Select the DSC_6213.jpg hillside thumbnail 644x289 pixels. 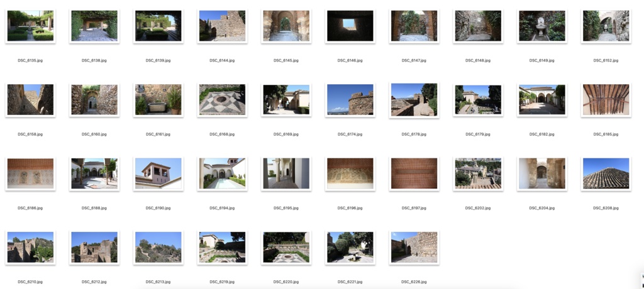(x=158, y=248)
